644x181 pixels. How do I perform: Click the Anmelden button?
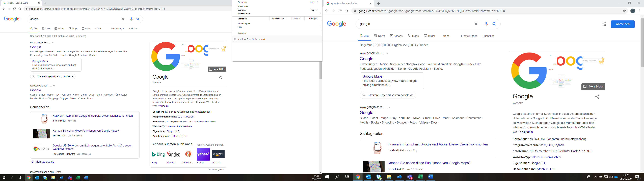click(623, 24)
